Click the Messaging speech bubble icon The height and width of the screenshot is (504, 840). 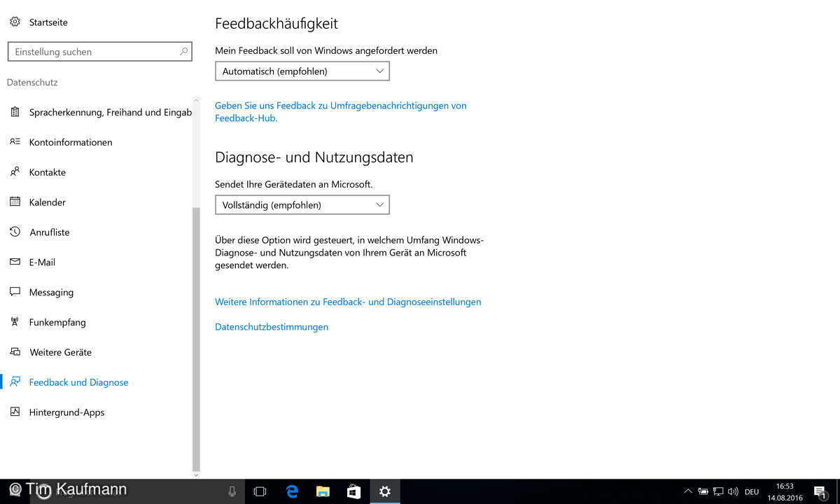pos(15,292)
